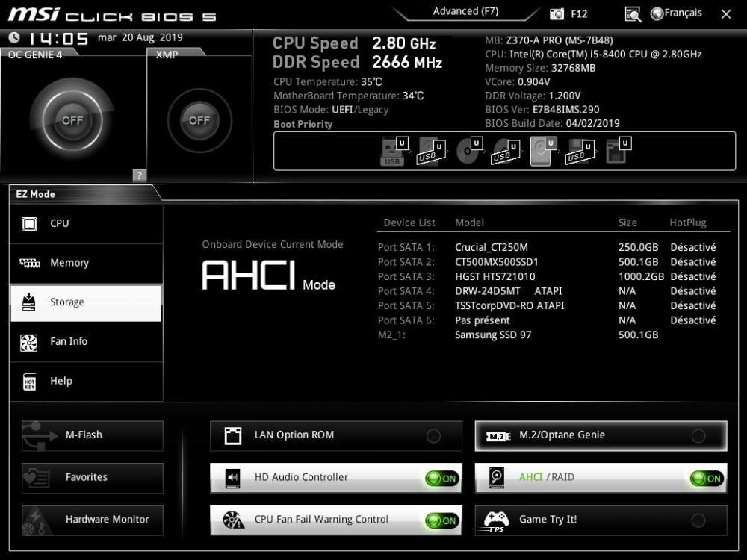The image size is (747, 560).
Task: Select the USB key boot device icon
Action: click(x=393, y=152)
